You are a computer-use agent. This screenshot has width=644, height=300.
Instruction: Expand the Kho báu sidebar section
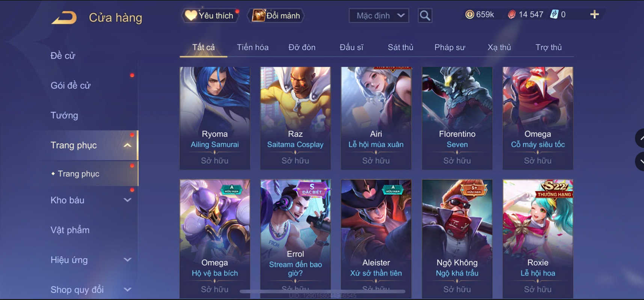coord(127,200)
